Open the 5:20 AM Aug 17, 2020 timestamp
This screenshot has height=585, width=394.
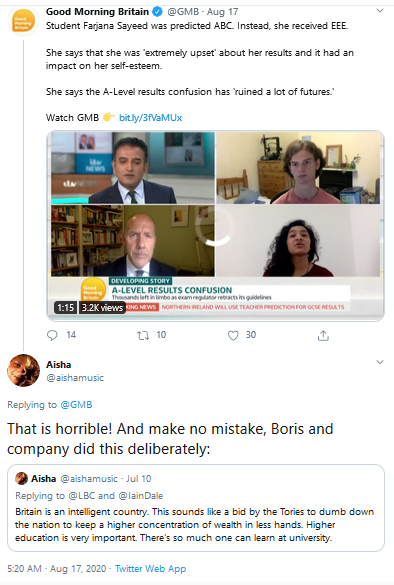57,569
